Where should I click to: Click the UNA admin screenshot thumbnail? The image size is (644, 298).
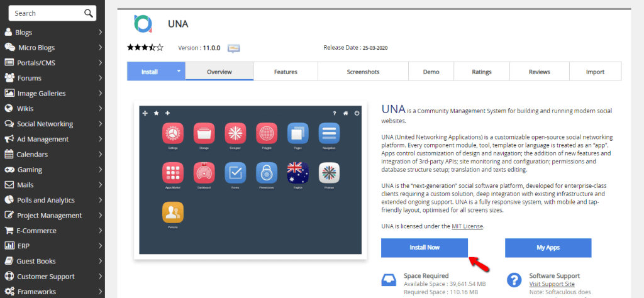(250, 180)
